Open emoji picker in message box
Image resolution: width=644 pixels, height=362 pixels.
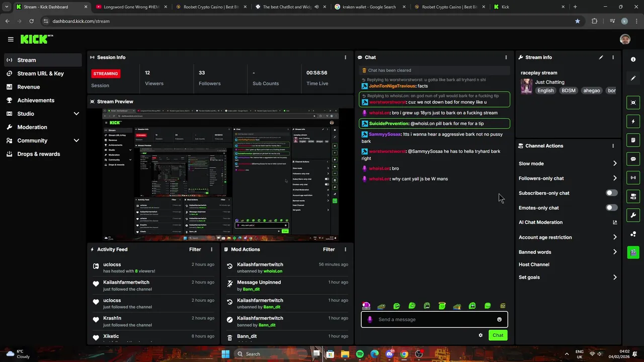[x=499, y=319]
